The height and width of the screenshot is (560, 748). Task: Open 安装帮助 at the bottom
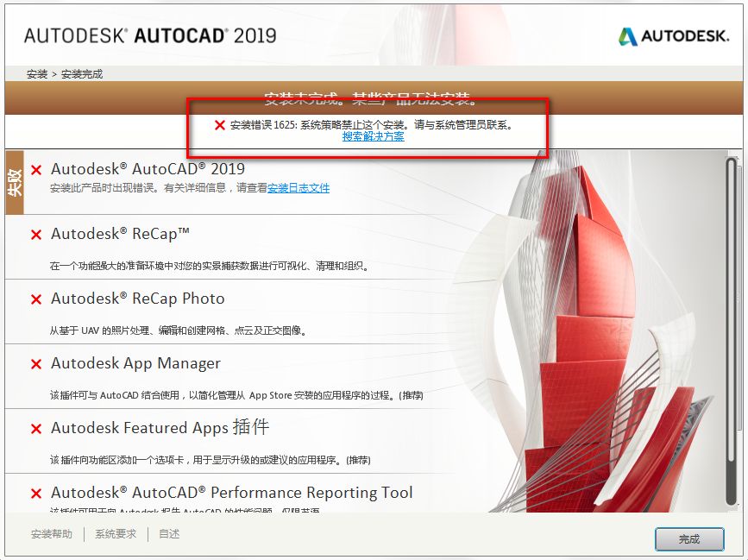pos(52,534)
